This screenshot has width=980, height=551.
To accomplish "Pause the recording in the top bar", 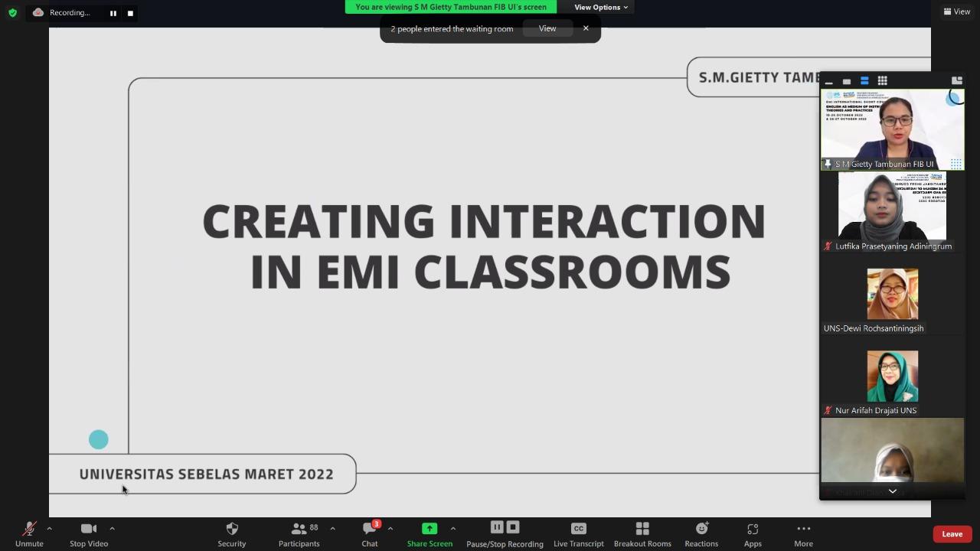I will [113, 13].
